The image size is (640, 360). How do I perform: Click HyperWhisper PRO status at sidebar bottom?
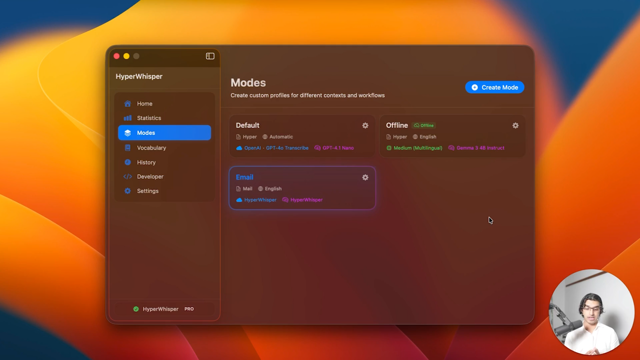(x=164, y=309)
